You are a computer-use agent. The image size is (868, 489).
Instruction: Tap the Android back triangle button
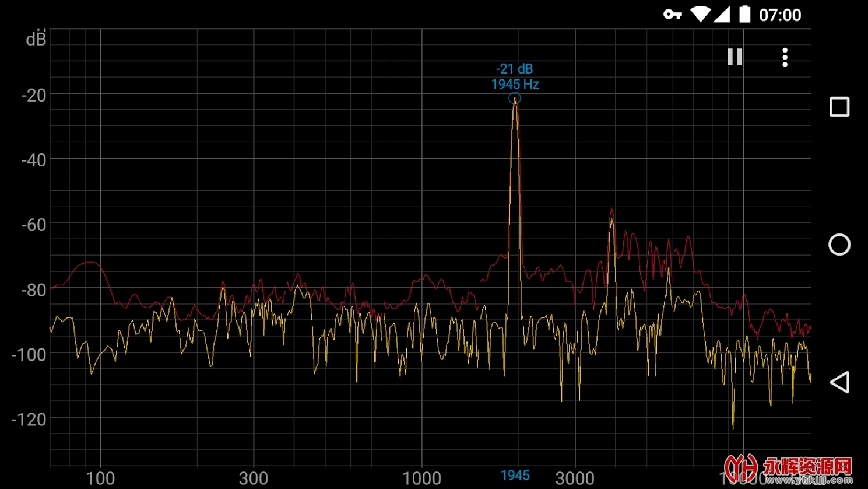(x=839, y=382)
